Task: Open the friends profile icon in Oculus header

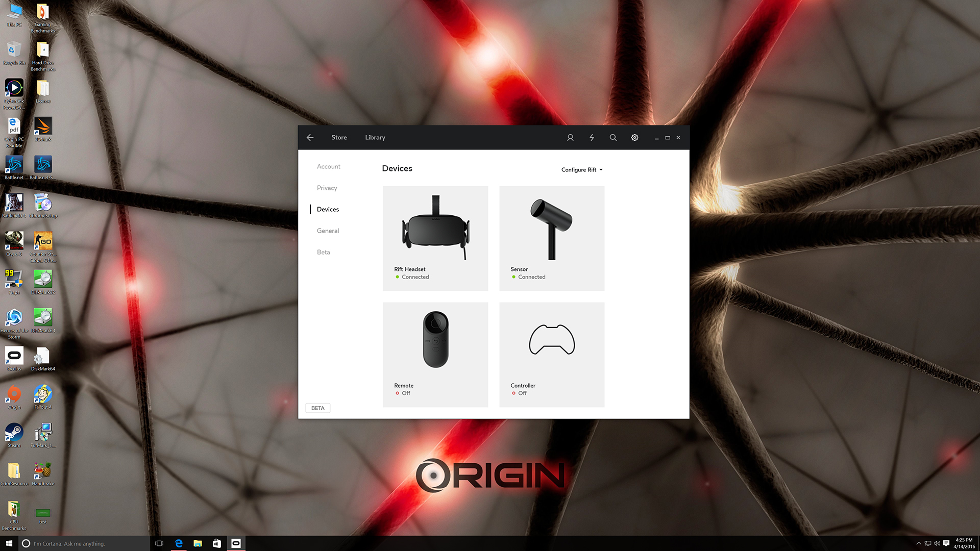Action: 570,137
